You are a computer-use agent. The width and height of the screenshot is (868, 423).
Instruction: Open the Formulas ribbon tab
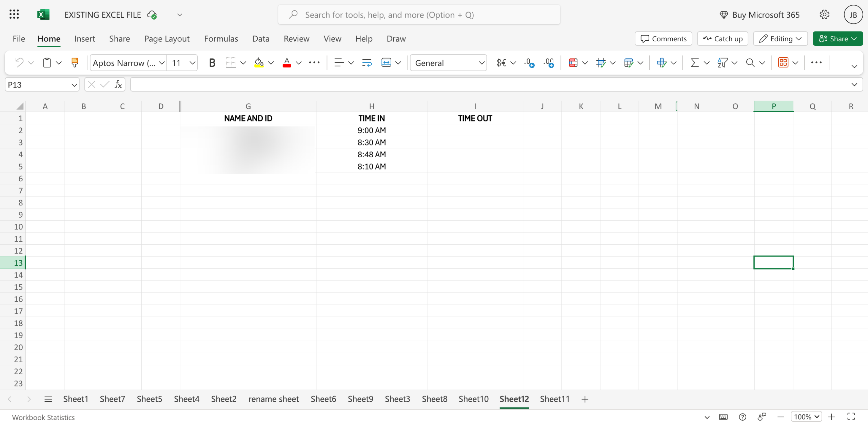point(221,39)
